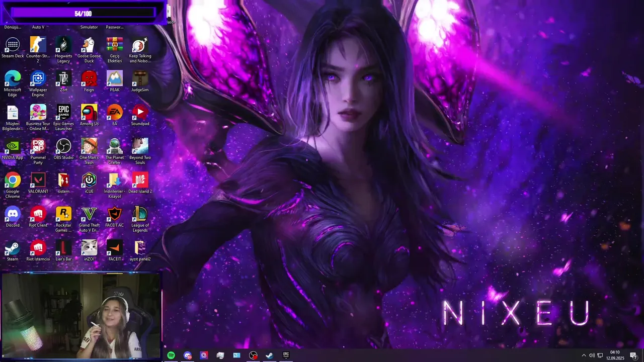
Task: Click the EA app desktop shortcut
Action: [x=115, y=115]
